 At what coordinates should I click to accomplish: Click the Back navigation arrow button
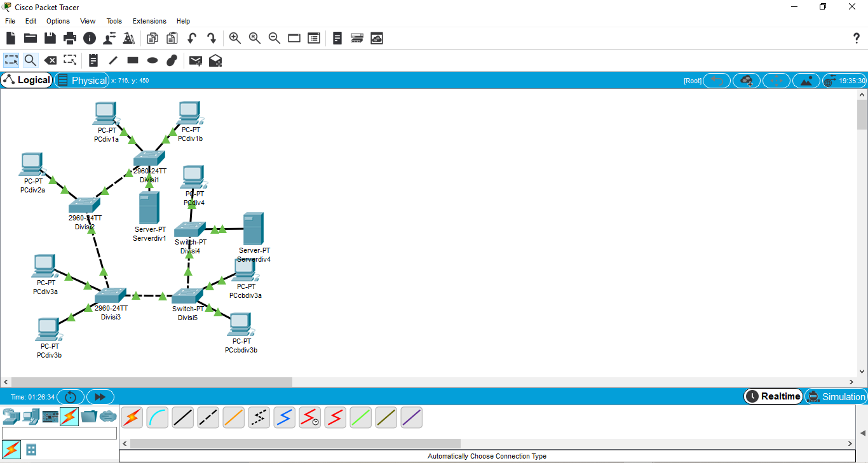[x=717, y=81]
